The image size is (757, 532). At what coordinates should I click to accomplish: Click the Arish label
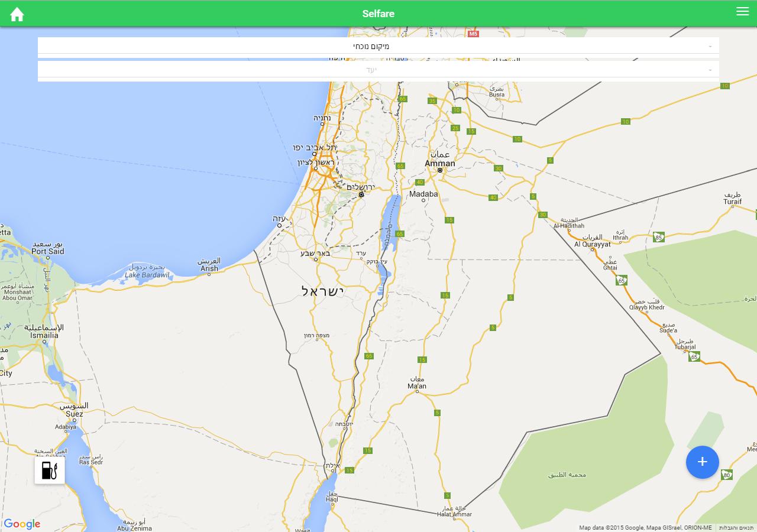[209, 268]
